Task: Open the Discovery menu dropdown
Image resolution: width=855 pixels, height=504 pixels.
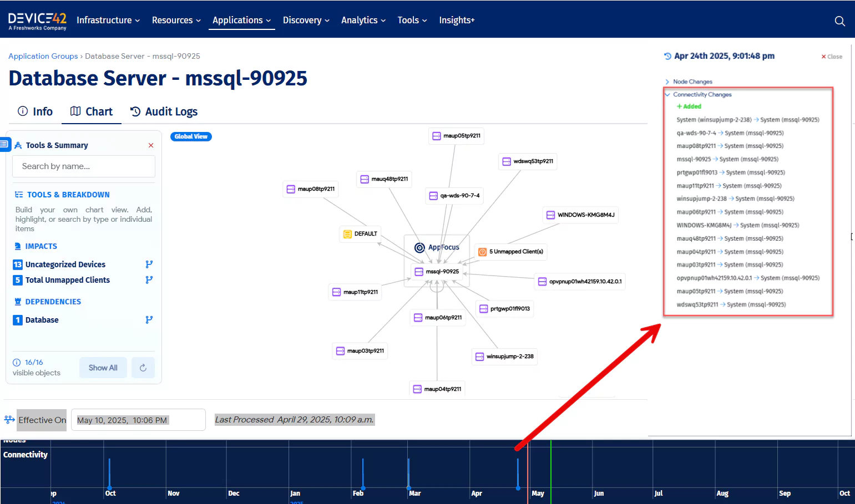Action: click(306, 21)
